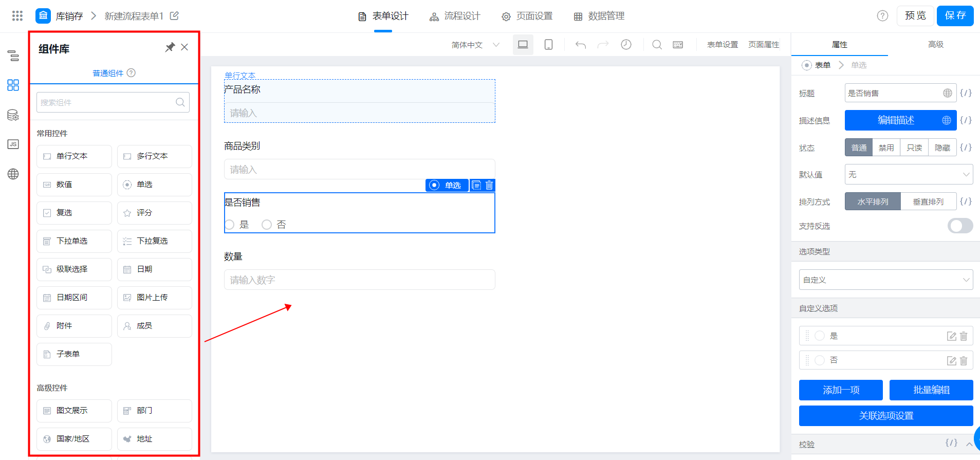The height and width of the screenshot is (460, 980).
Task: Open the globe language icon in the left sidebar
Action: pyautogui.click(x=13, y=174)
